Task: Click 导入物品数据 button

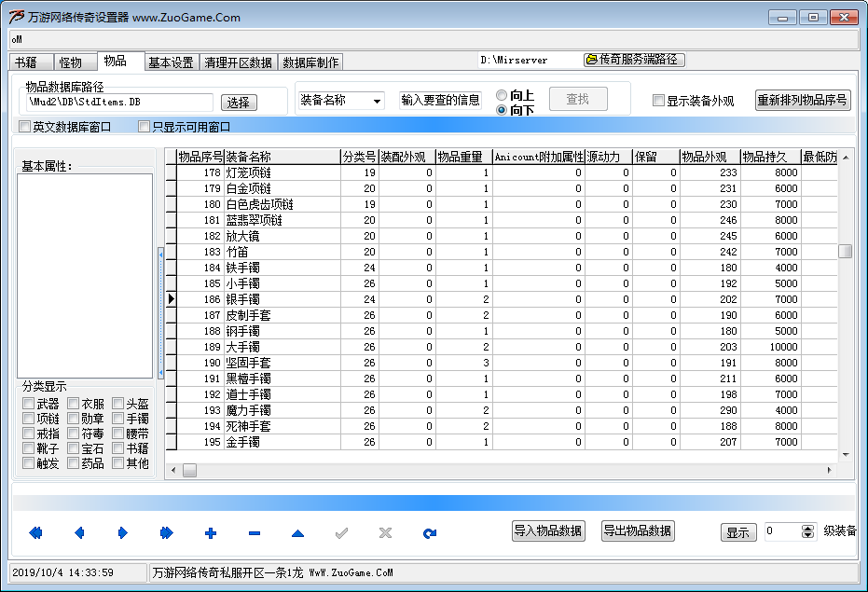Action: (548, 530)
